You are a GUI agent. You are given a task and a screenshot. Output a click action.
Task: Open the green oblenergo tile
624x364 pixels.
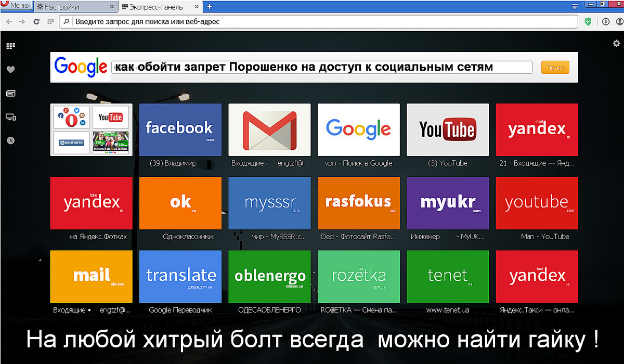pos(269,277)
